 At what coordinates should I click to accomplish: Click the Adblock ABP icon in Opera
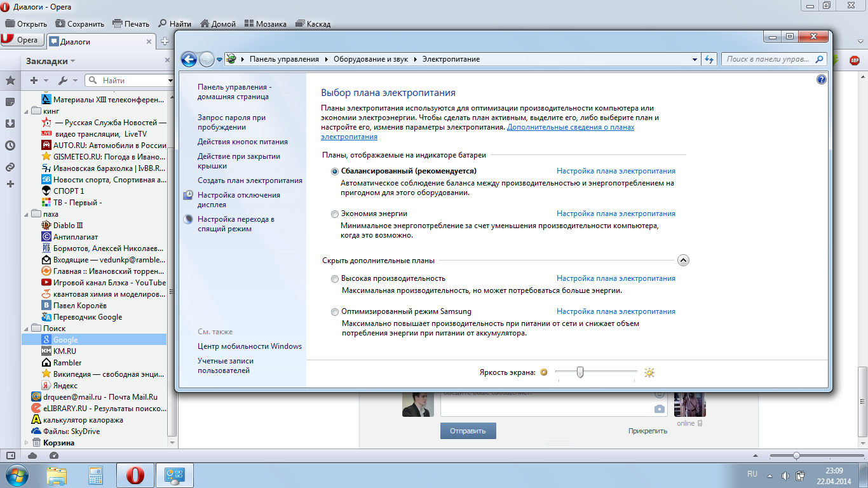(x=855, y=60)
